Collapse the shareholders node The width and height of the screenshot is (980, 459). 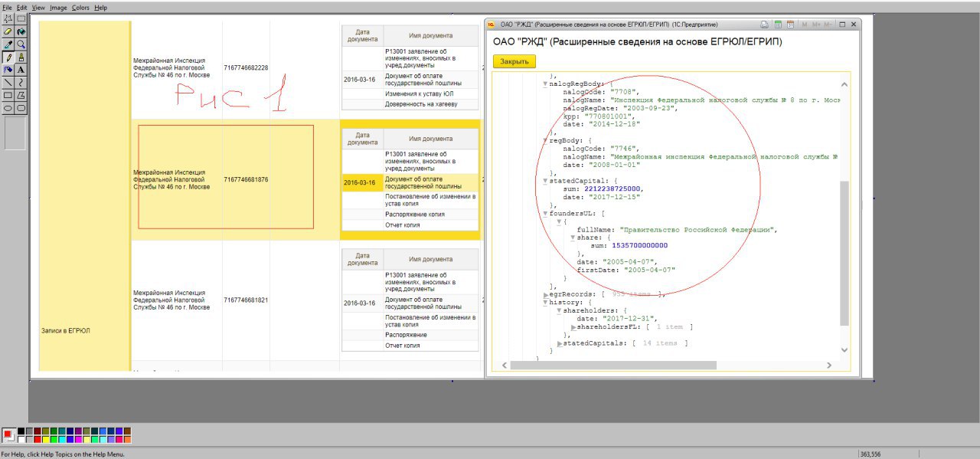[x=560, y=311]
